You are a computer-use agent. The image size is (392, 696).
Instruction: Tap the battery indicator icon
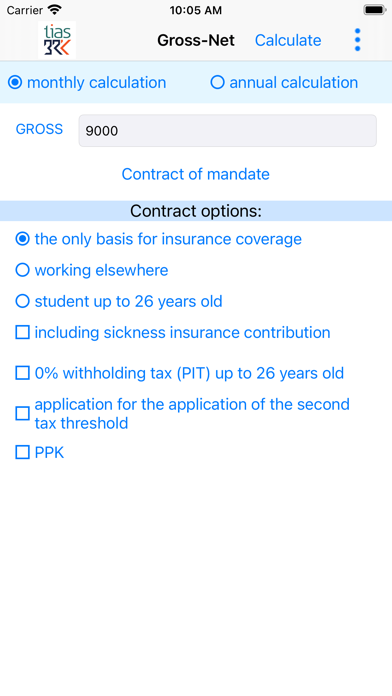374,10
